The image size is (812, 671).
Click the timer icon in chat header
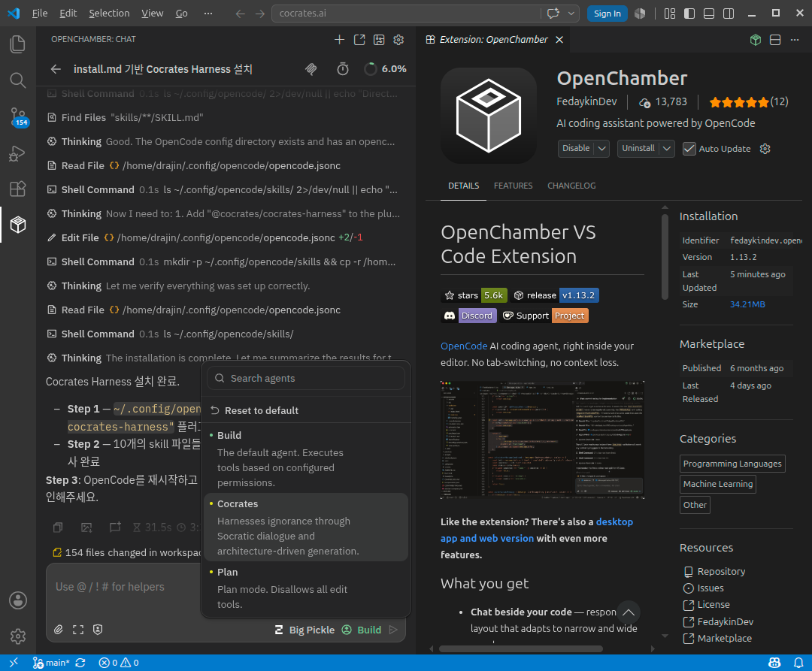click(x=343, y=69)
